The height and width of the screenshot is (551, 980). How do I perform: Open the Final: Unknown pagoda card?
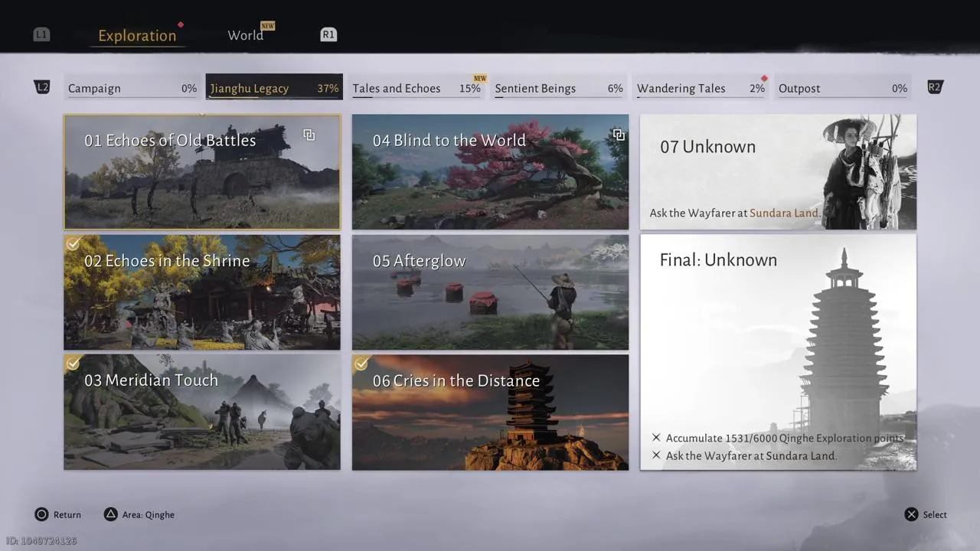[778, 352]
